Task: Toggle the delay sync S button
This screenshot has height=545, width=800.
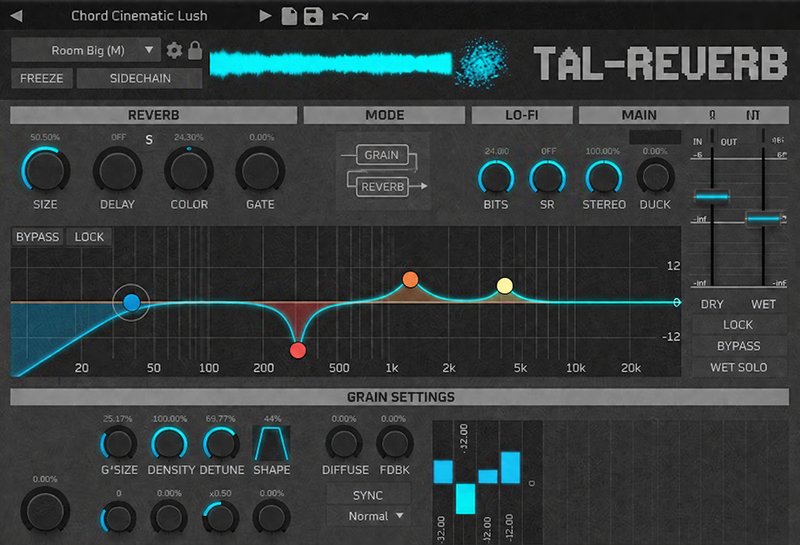Action: click(x=149, y=139)
